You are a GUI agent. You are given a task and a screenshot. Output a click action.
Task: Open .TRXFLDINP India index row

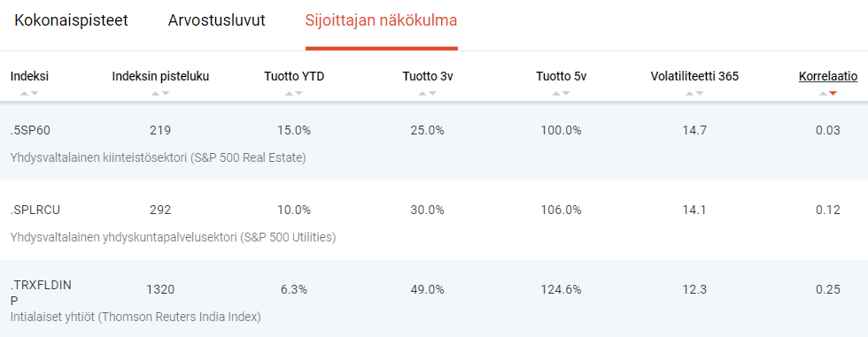click(434, 298)
